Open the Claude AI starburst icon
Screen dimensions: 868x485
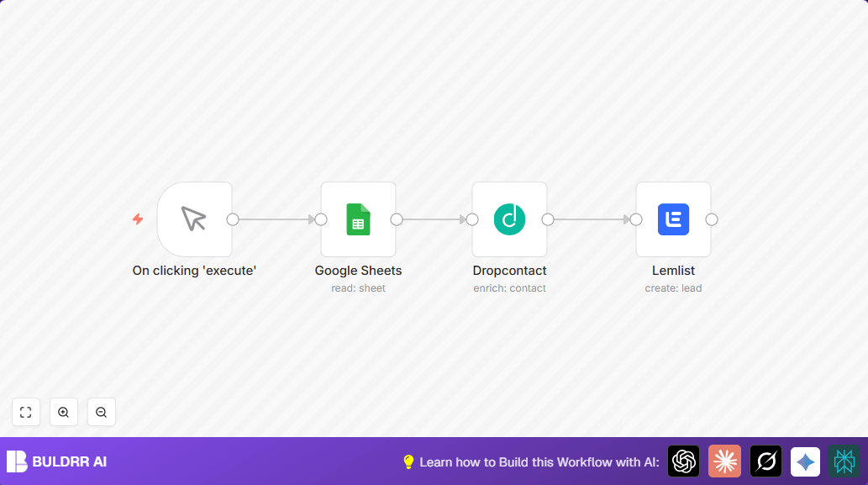point(724,461)
